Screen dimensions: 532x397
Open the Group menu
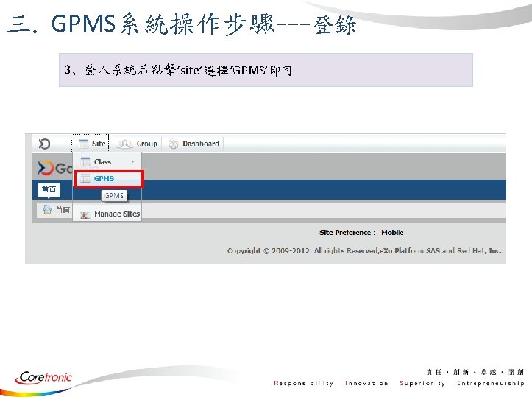pos(137,144)
